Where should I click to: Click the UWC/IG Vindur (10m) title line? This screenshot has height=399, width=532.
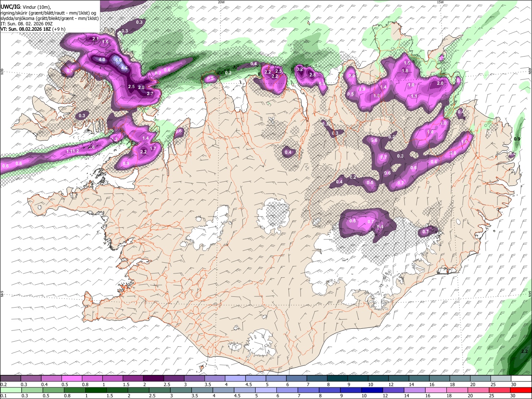pos(26,7)
